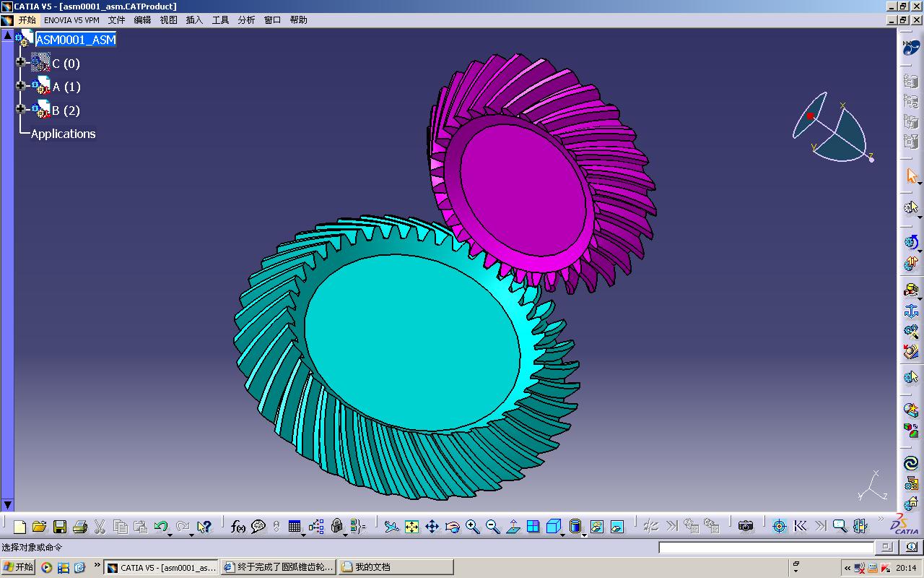Click the New document icon
Viewport: 924px width, 578px height.
pyautogui.click(x=19, y=527)
